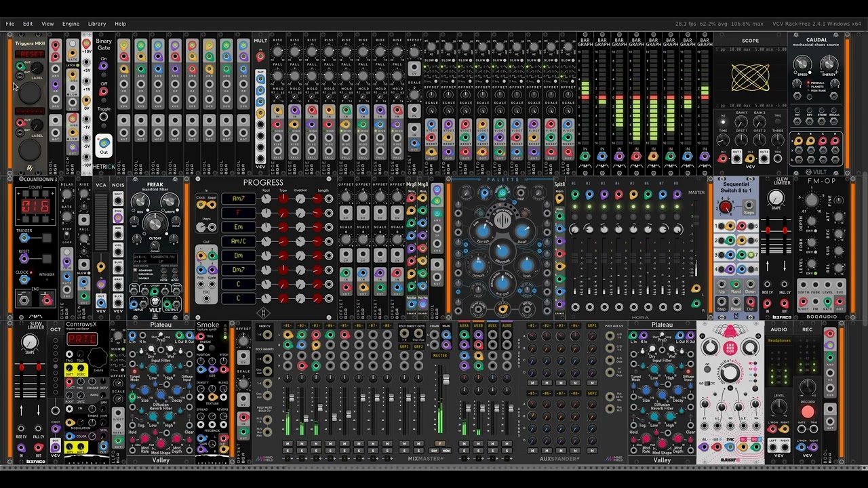Click the CornrowsX PRTC display
Screen dimensions: 868x488
[x=82, y=339]
